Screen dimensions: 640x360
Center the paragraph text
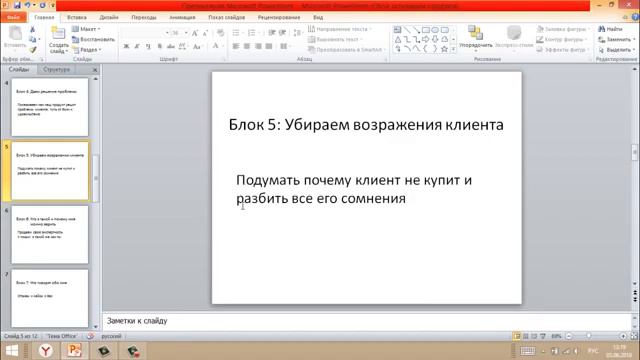tap(247, 46)
